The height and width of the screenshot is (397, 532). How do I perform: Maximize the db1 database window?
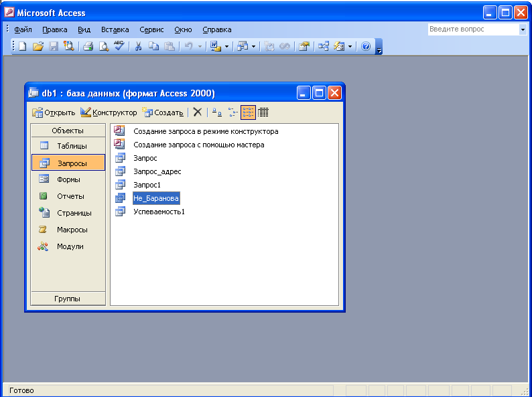[319, 92]
